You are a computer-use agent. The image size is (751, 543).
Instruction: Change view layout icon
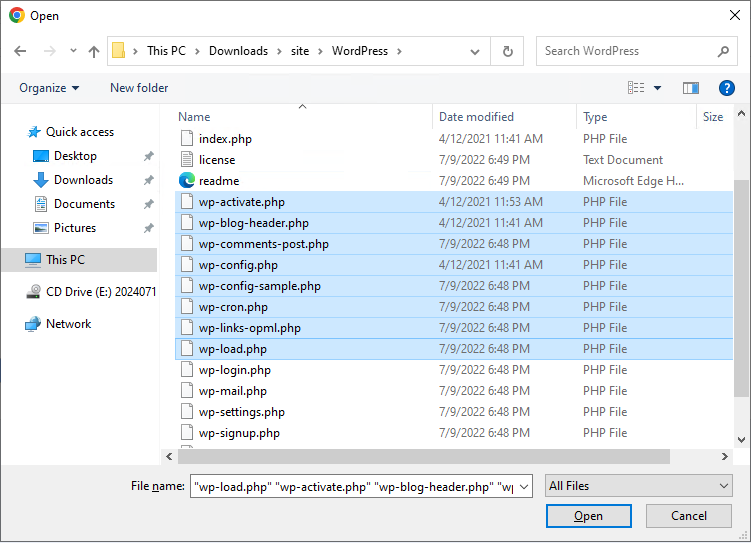636,88
